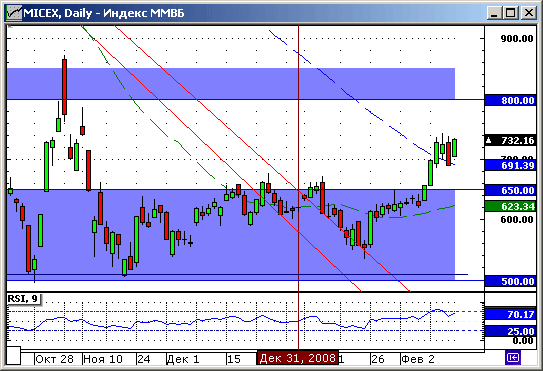Click the Ноя 10 date on time axis
543x371 pixels.
click(103, 359)
